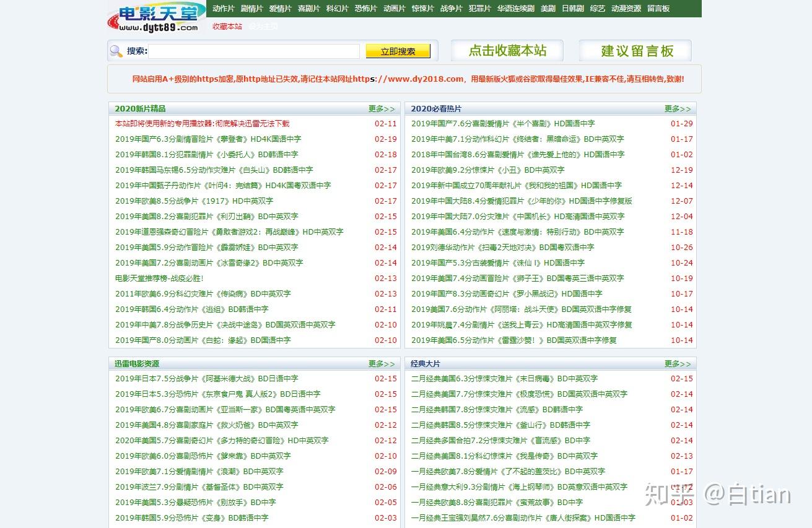Open the 惊悚片 navigation item
Image resolution: width=812 pixels, height=528 pixels.
[x=423, y=9]
